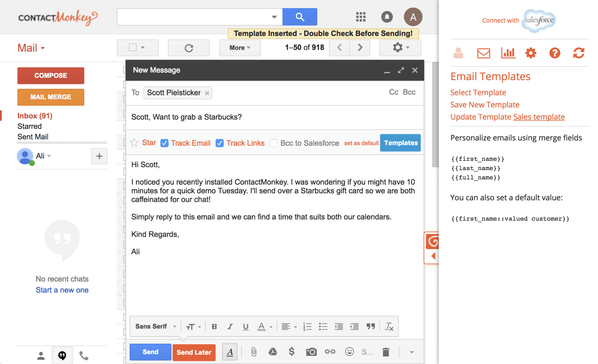Insert a photo with the camera icon

(x=311, y=352)
